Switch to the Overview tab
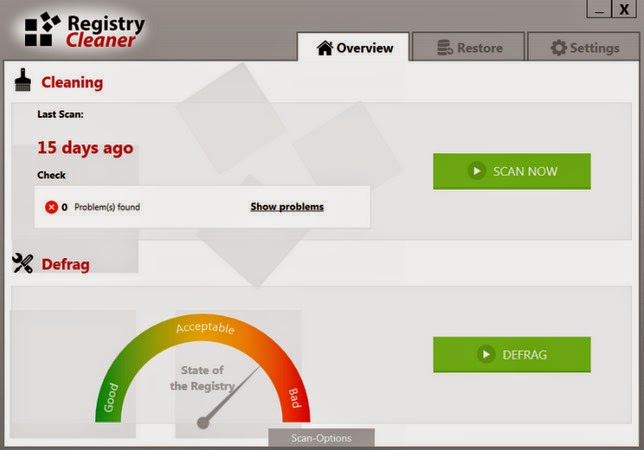This screenshot has height=450, width=644. (353, 47)
